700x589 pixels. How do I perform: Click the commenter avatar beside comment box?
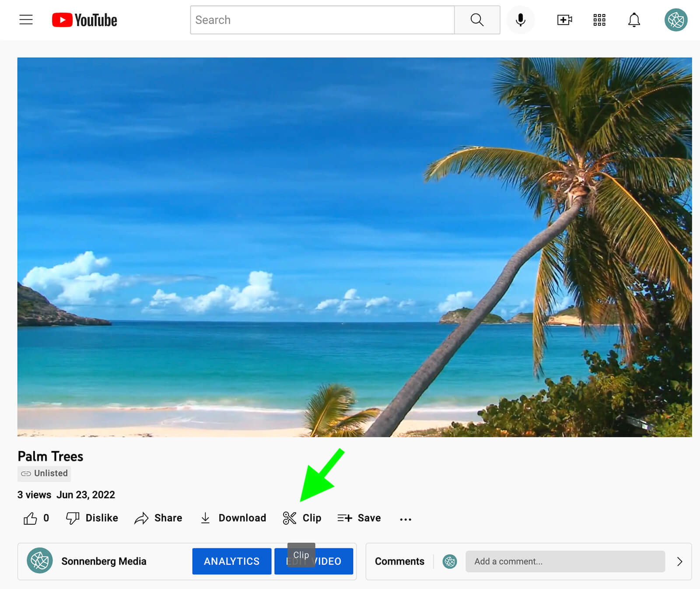(x=450, y=561)
